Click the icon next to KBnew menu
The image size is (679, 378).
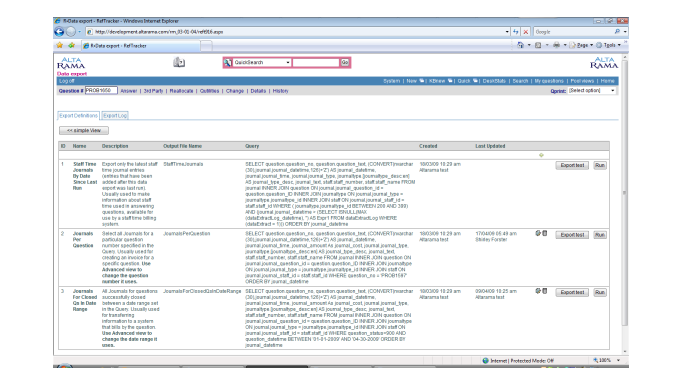coord(450,81)
